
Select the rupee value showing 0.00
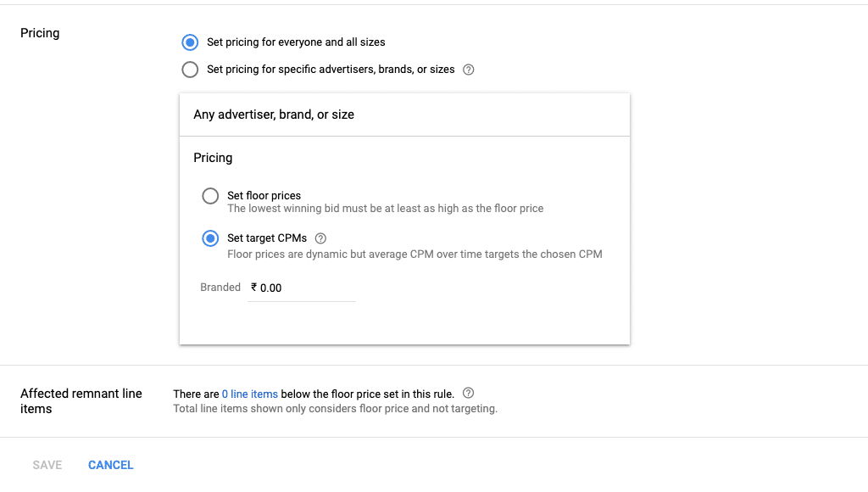(x=266, y=288)
